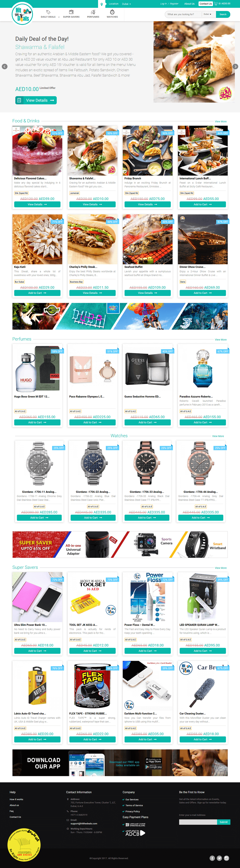Click the newsletter e-mail address field
Image resolution: width=240 pixels, height=868 pixels.
click(198, 822)
